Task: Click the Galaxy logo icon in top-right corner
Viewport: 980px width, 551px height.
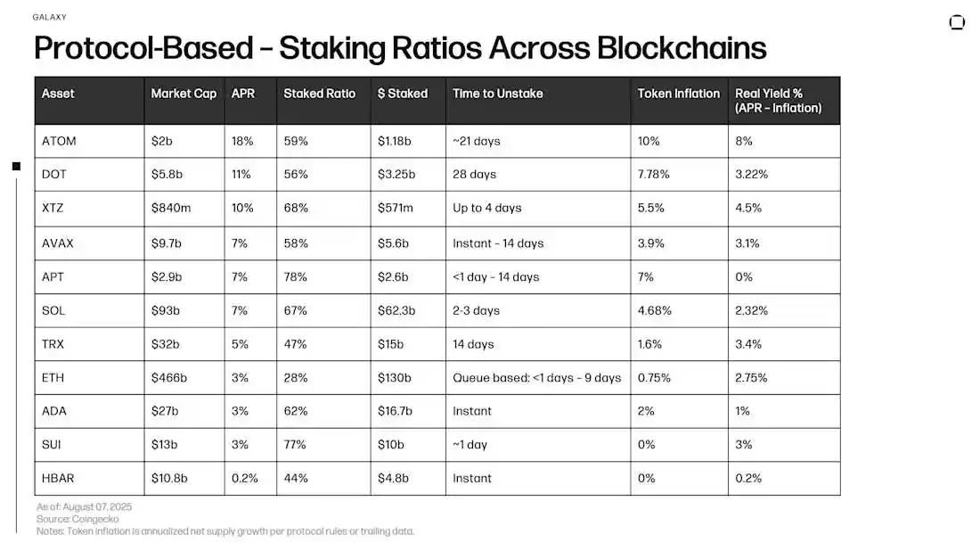Action: pyautogui.click(x=957, y=22)
